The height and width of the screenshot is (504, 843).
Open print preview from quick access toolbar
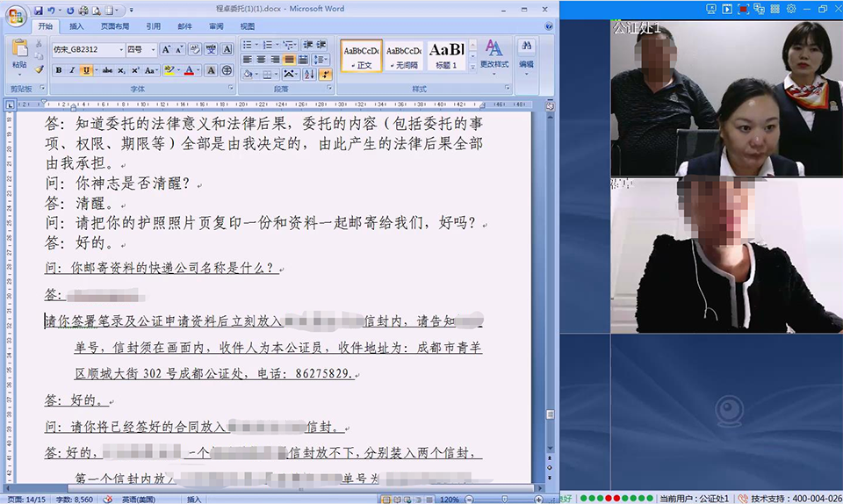click(x=97, y=11)
